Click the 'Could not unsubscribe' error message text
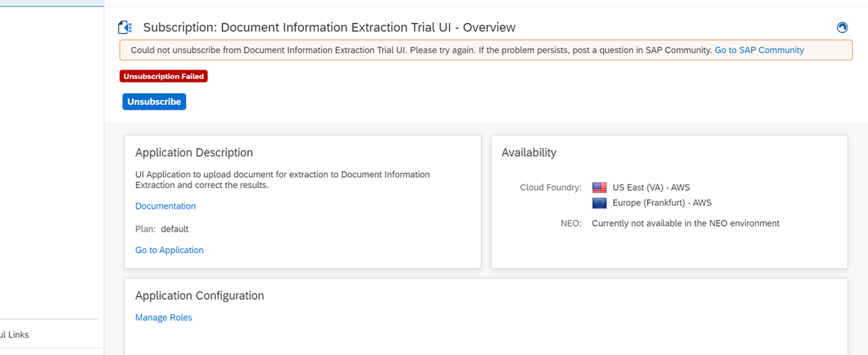 tap(421, 50)
